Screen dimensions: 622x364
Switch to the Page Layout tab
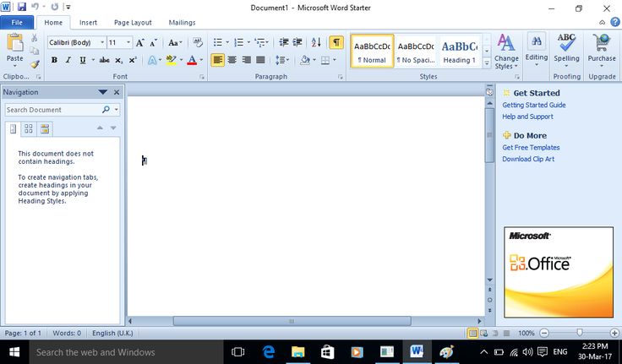(x=133, y=23)
